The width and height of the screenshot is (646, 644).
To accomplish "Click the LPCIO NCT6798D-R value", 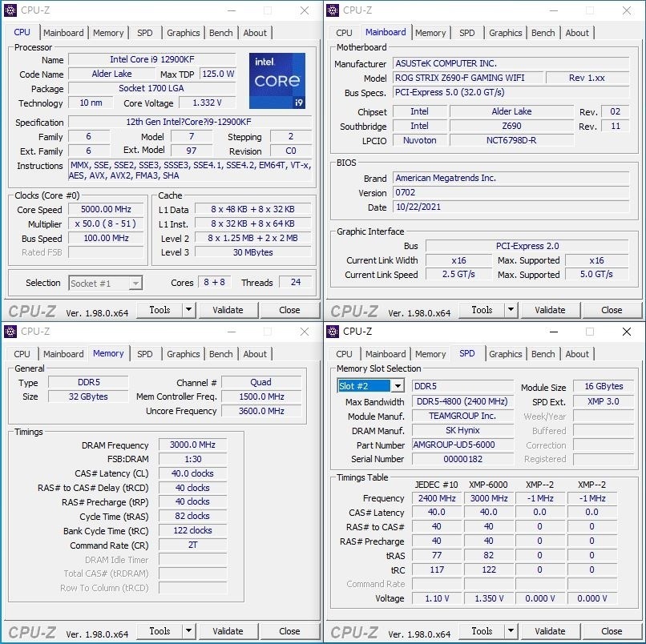I will click(511, 140).
